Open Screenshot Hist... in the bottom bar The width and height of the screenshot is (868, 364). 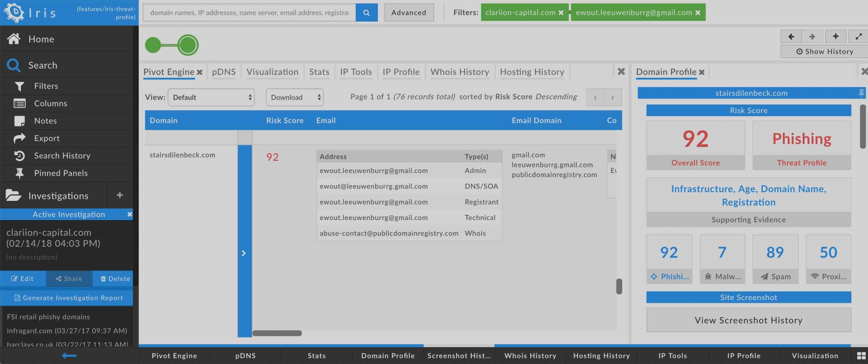coord(459,356)
